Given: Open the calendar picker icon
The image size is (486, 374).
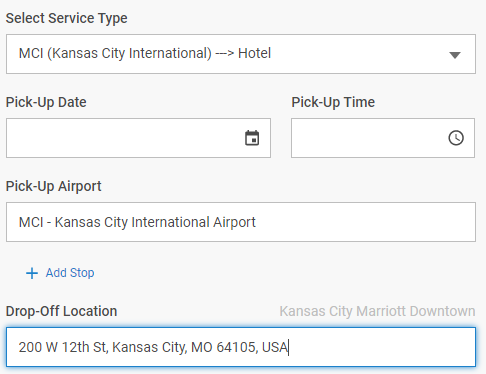Looking at the screenshot, I should click(252, 138).
